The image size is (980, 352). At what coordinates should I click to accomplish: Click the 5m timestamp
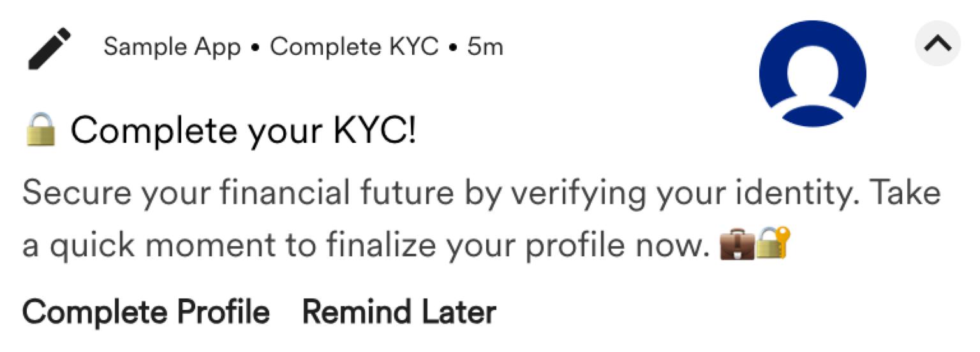click(486, 47)
